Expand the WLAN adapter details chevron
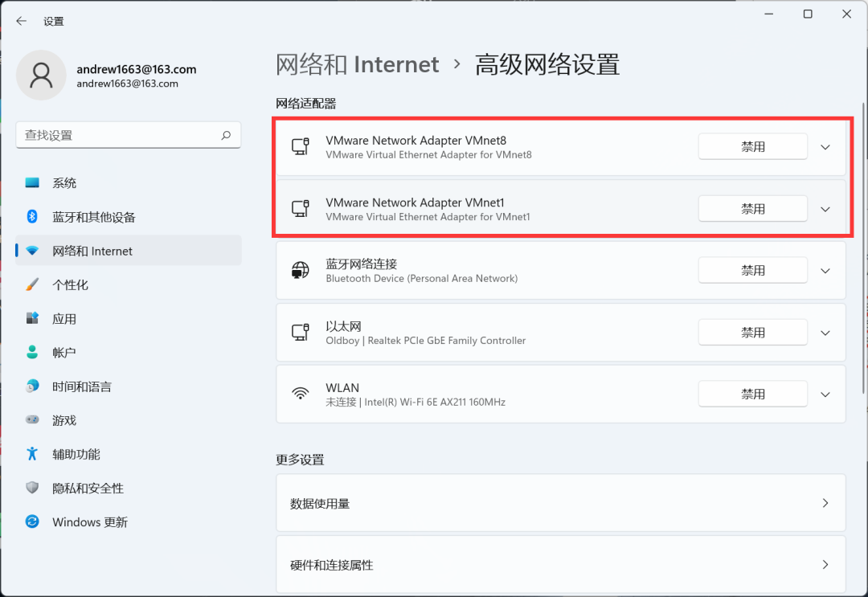This screenshot has height=597, width=868. click(x=825, y=395)
